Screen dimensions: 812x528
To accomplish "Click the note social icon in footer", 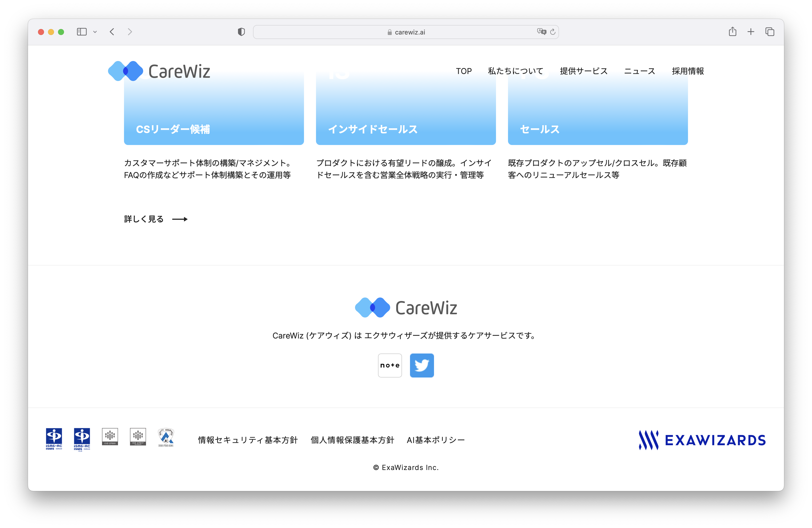I will 389,365.
